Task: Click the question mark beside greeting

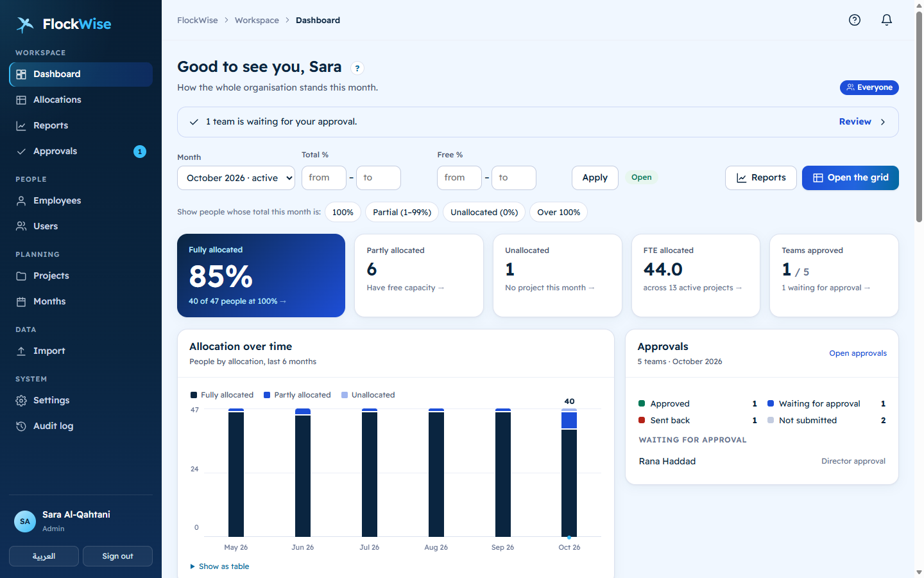Action: 357,68
